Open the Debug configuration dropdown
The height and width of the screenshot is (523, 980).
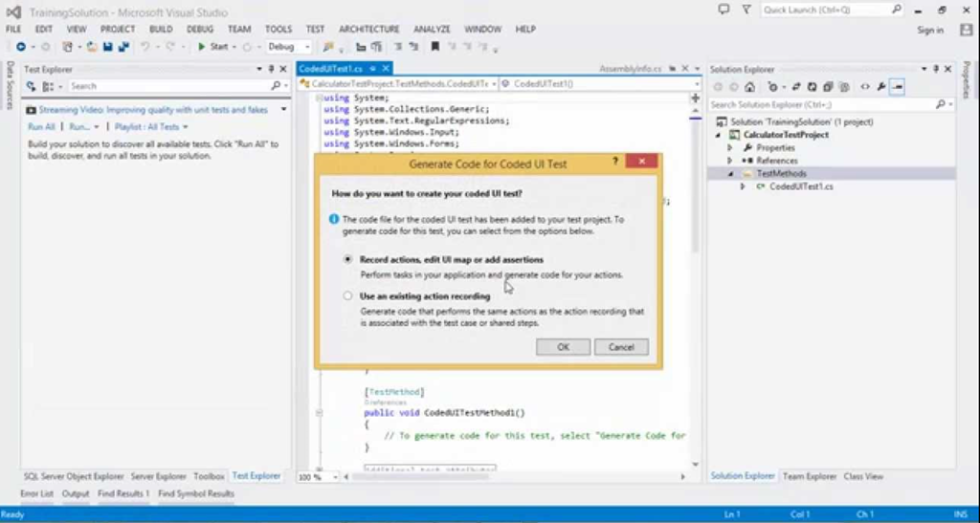tap(307, 46)
